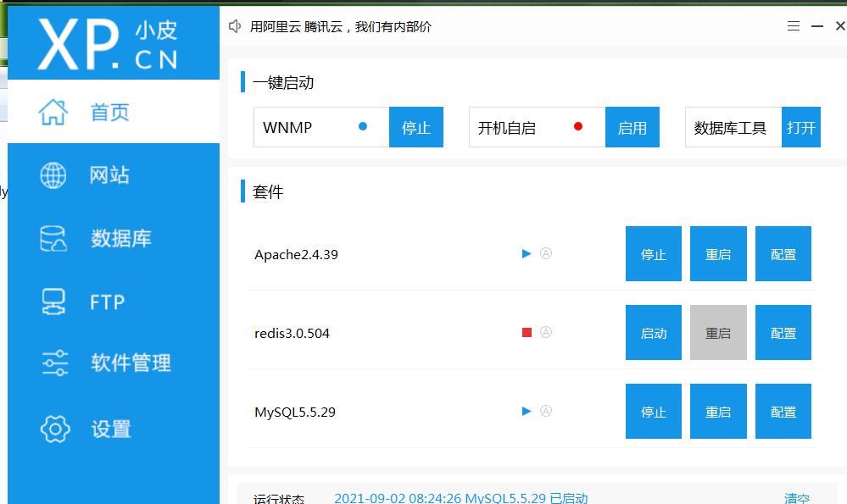The height and width of the screenshot is (504, 847).
Task: Toggle auto-start icon next to redis3.0.504
Action: coord(546,332)
